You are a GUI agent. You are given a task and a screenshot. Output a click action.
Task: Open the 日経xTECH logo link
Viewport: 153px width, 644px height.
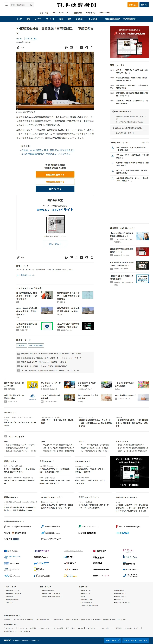(x=69, y=557)
